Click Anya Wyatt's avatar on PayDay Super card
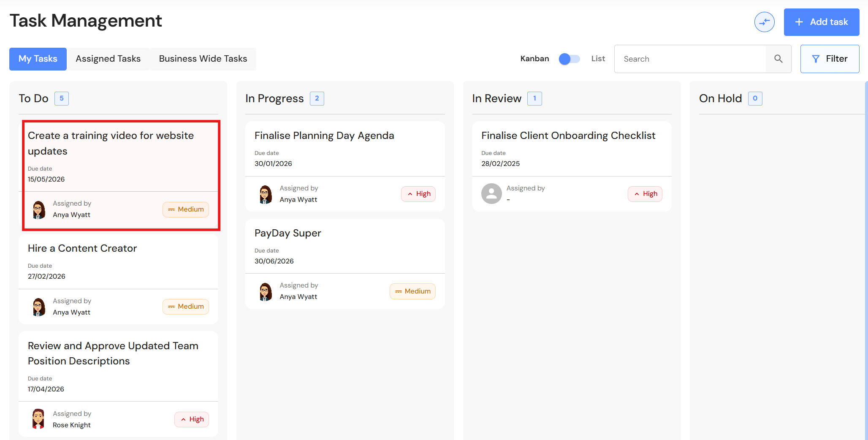The width and height of the screenshot is (868, 440). click(x=266, y=291)
